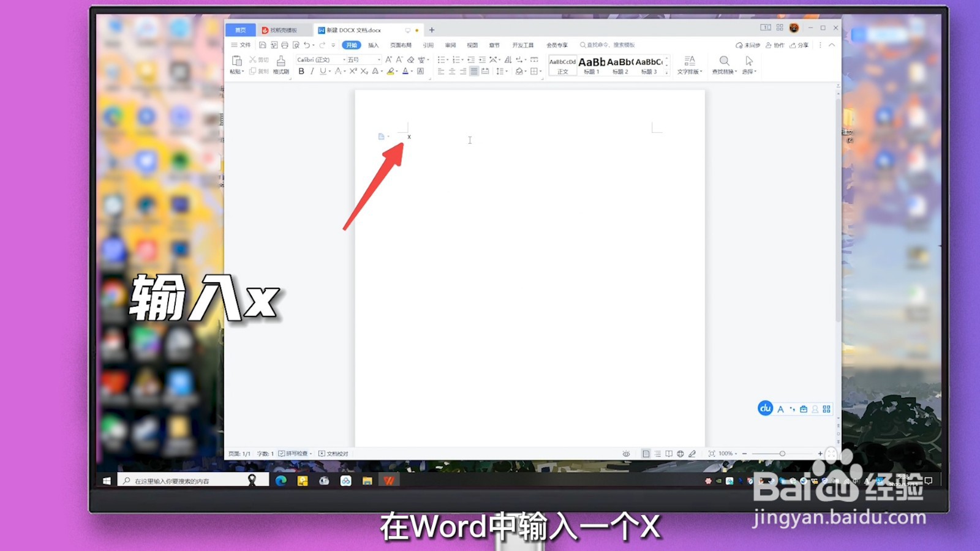Apply italic formatting

pos(312,72)
